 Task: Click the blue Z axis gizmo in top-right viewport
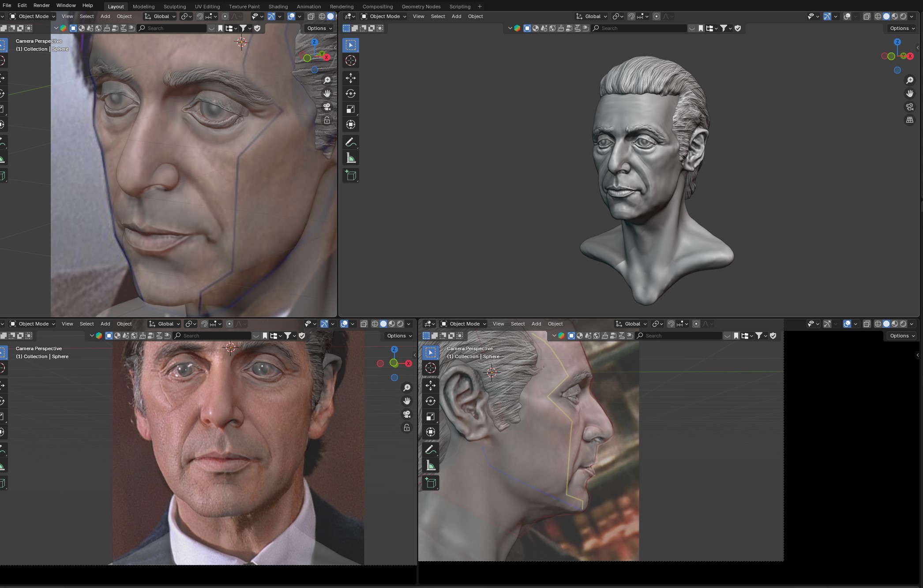point(897,42)
